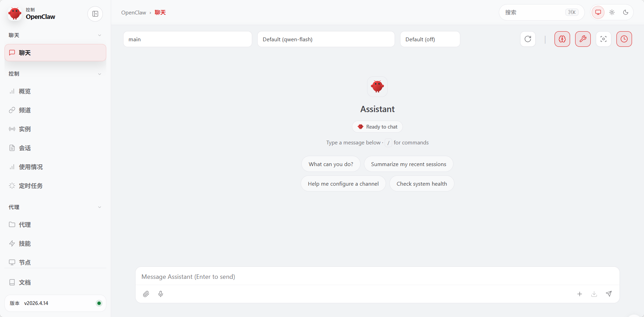644x317 pixels.
Task: Open the 技能 skills page
Action: [x=55, y=243]
